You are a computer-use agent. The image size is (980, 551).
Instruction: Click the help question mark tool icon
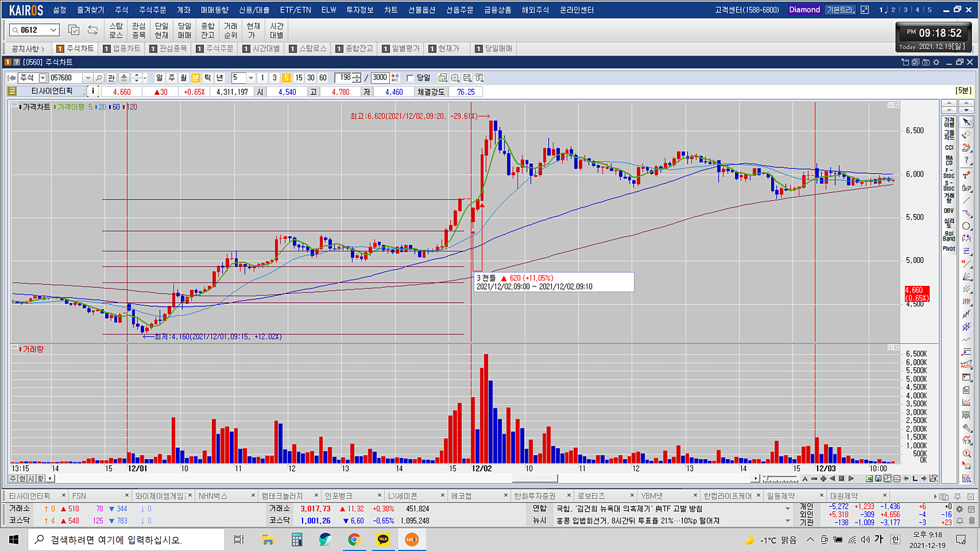click(x=967, y=160)
